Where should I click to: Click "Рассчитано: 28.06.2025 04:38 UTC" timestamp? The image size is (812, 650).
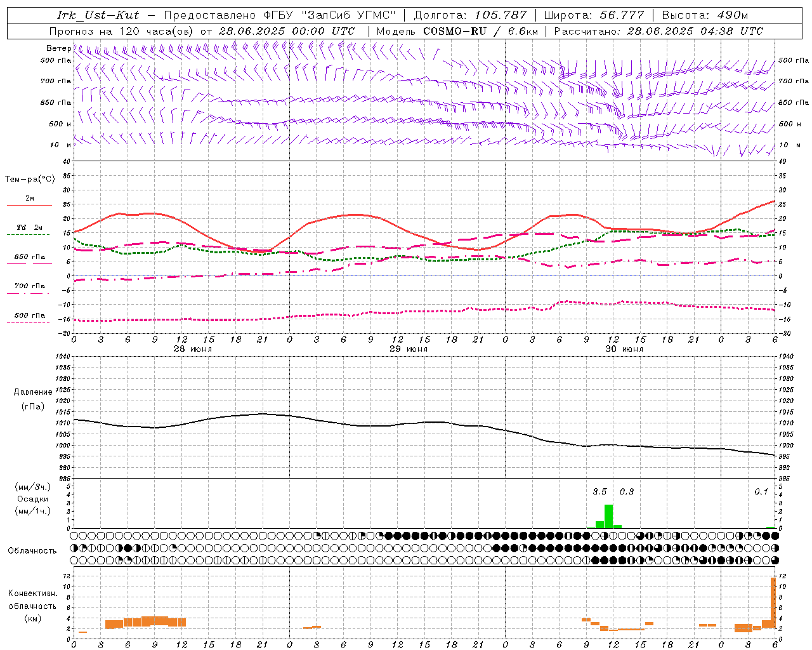tap(658, 31)
